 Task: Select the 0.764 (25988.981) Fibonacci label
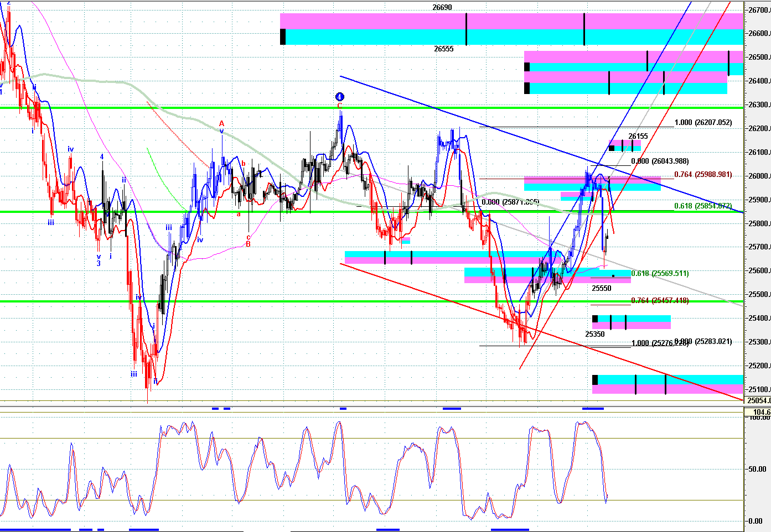(703, 175)
